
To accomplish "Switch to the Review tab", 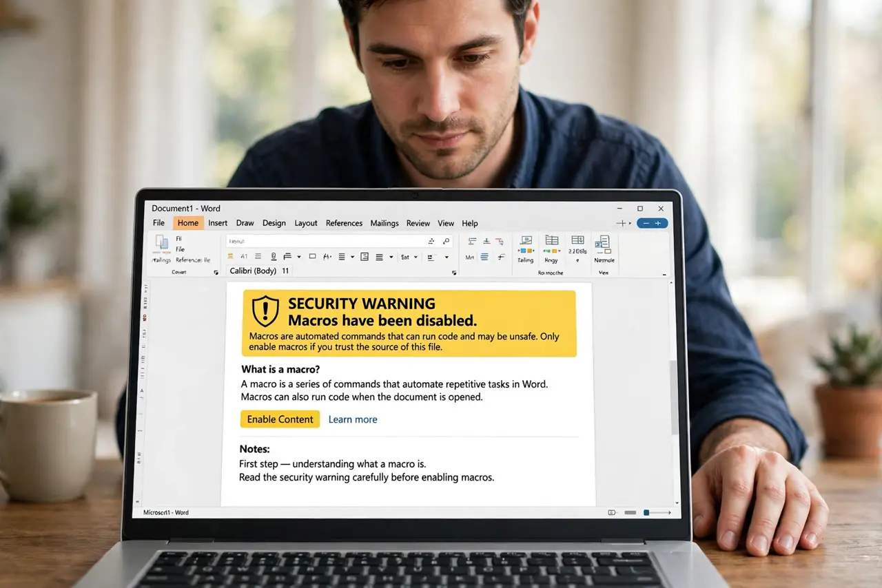I will [418, 223].
